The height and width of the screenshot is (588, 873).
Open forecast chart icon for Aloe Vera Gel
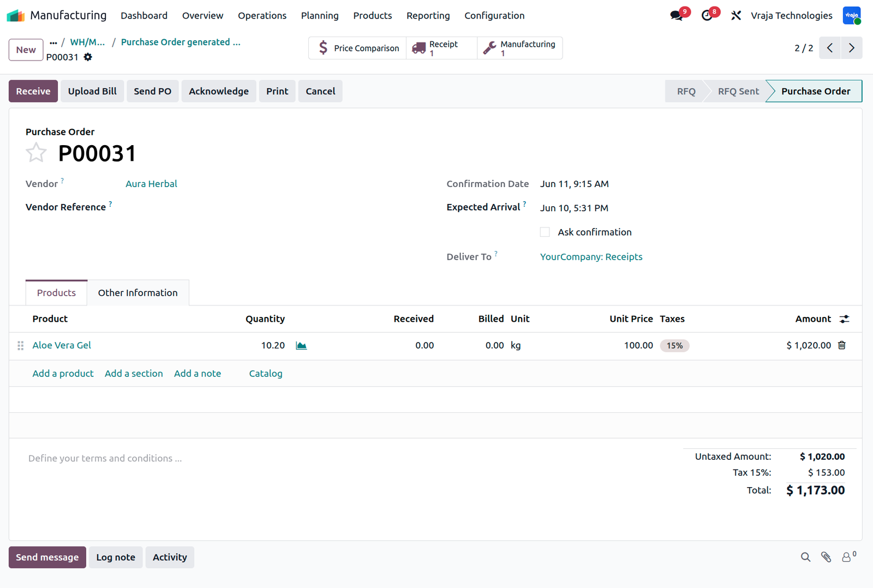(301, 345)
